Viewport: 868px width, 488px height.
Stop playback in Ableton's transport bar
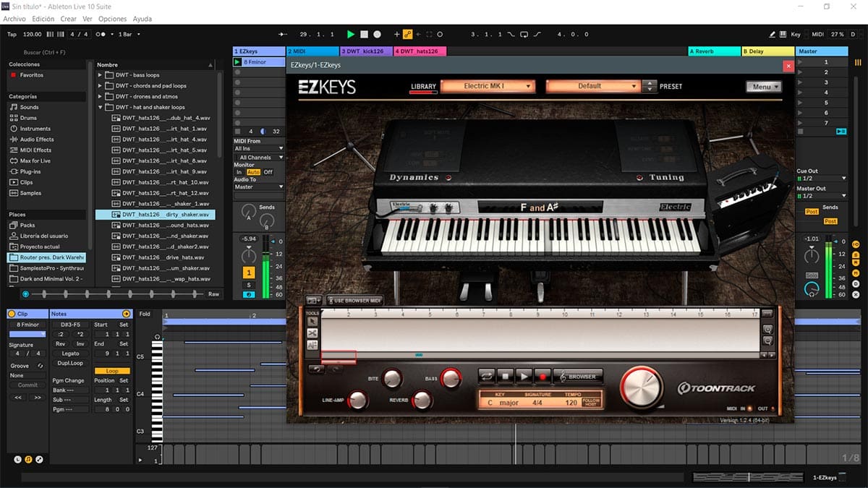point(364,34)
